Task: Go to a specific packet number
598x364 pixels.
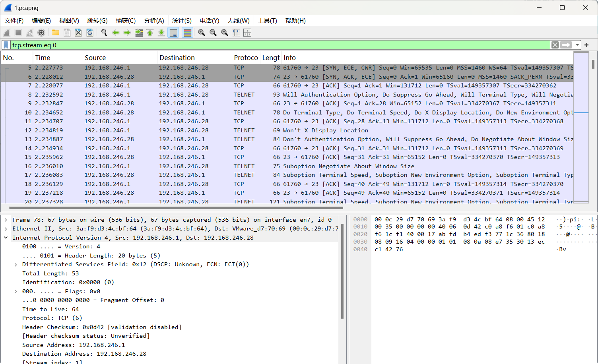Action: [x=139, y=33]
